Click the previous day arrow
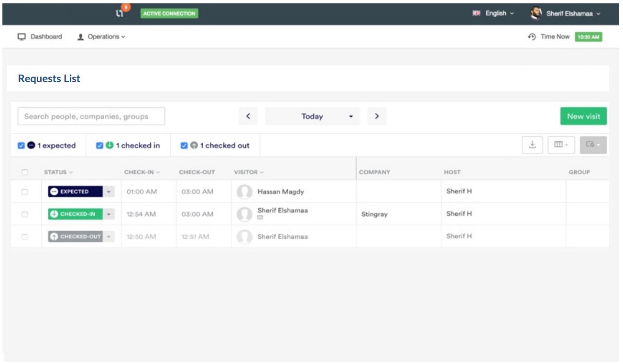623x364 pixels. [248, 116]
